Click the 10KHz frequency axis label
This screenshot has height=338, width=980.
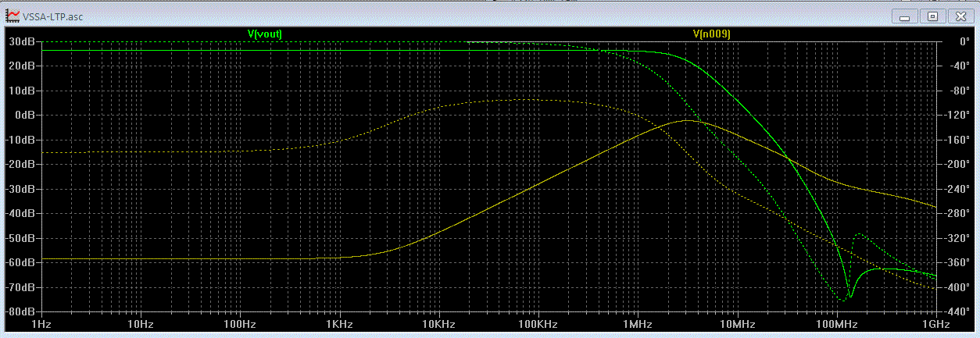[438, 323]
